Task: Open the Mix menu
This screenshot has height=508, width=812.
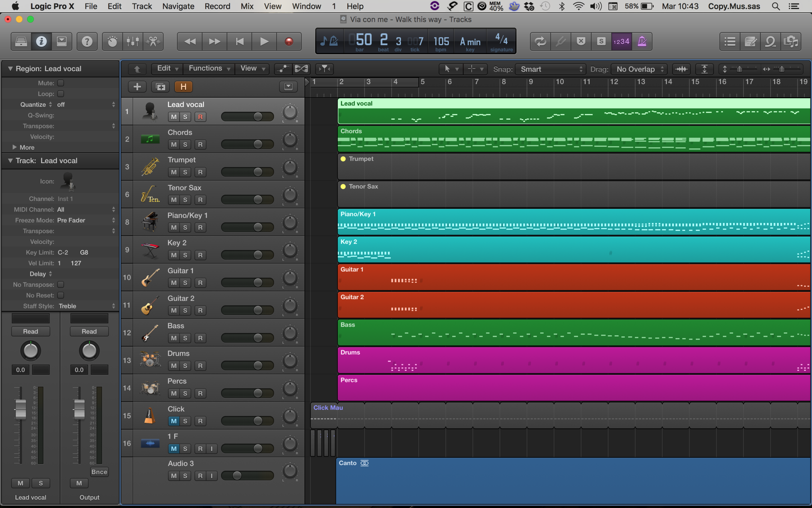Action: click(x=247, y=6)
